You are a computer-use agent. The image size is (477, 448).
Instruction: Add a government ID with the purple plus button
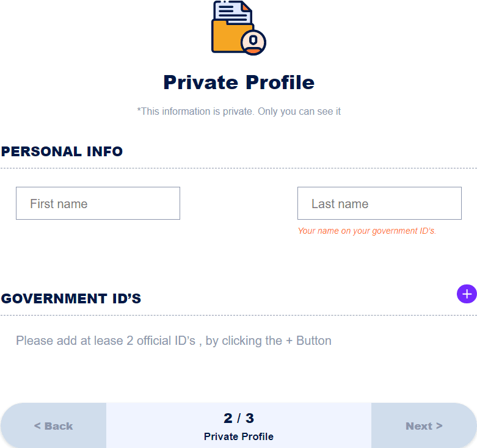click(467, 294)
